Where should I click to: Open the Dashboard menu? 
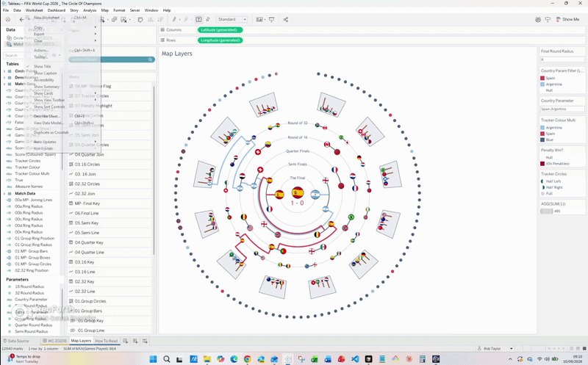click(57, 10)
